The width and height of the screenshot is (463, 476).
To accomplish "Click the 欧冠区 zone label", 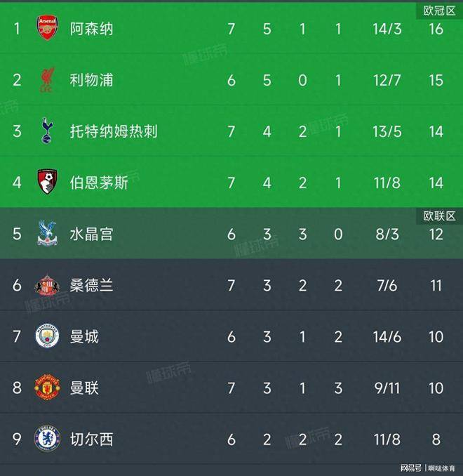I will [439, 11].
